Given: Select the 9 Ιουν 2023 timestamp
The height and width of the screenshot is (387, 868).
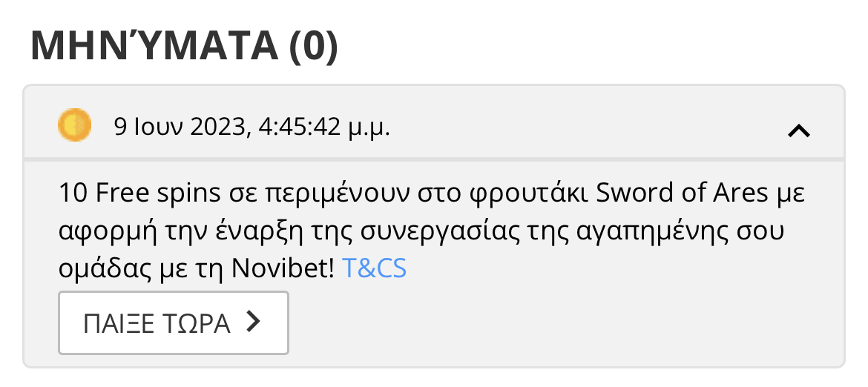Looking at the screenshot, I should tap(180, 128).
